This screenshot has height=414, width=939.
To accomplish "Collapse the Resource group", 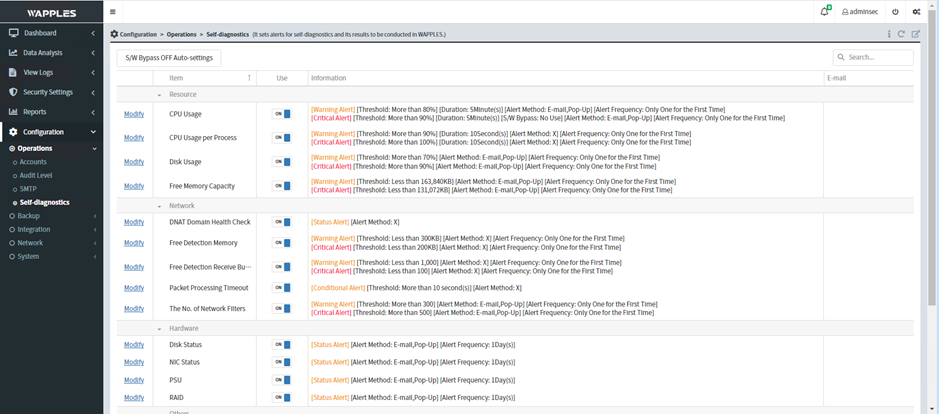I will [160, 95].
